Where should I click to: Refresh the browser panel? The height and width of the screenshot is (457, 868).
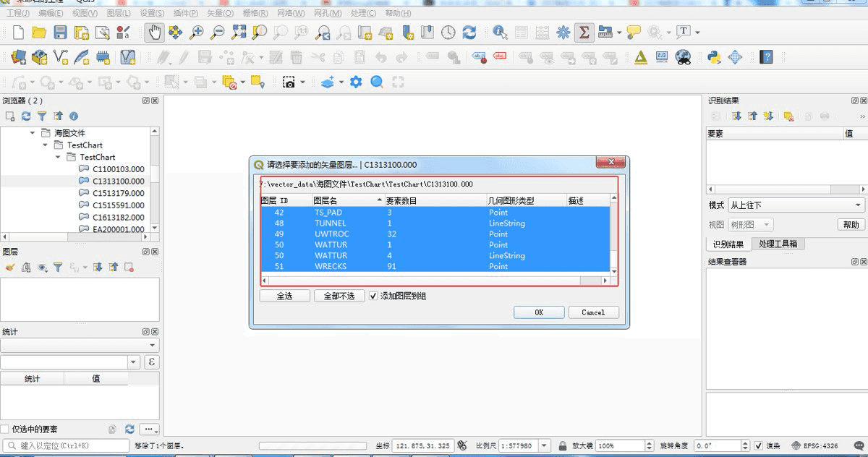tap(26, 116)
